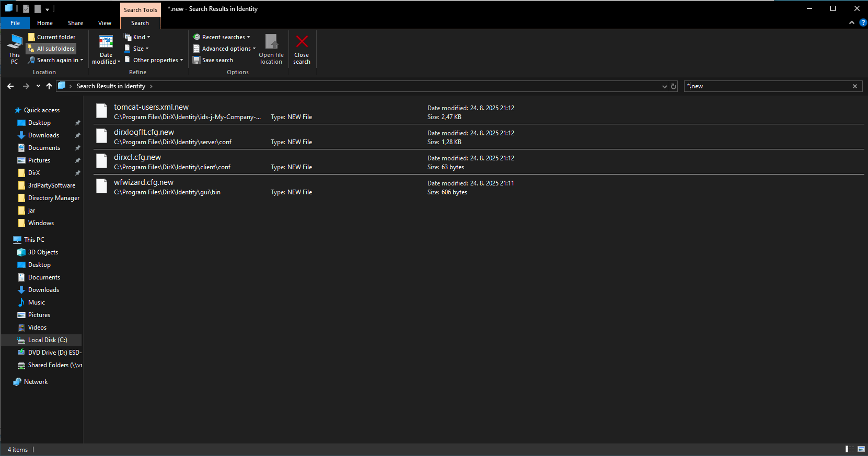
Task: Go forward with the forward arrow
Action: tap(26, 86)
